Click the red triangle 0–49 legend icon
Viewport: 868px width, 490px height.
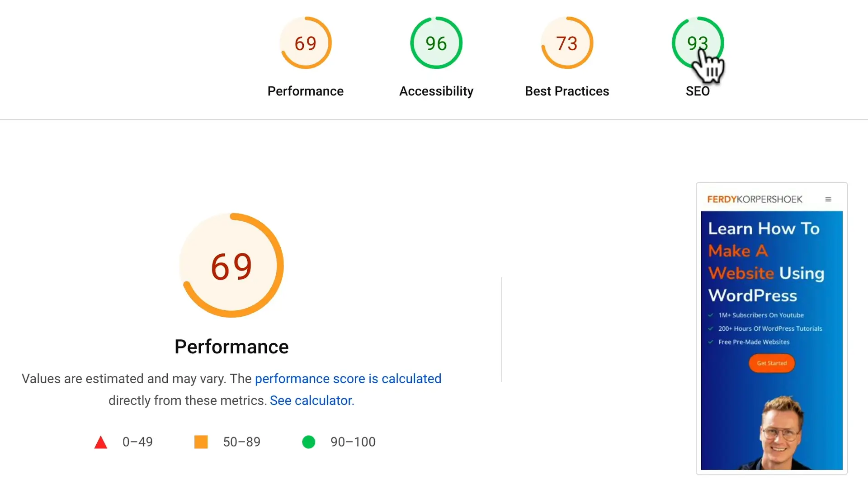(101, 442)
